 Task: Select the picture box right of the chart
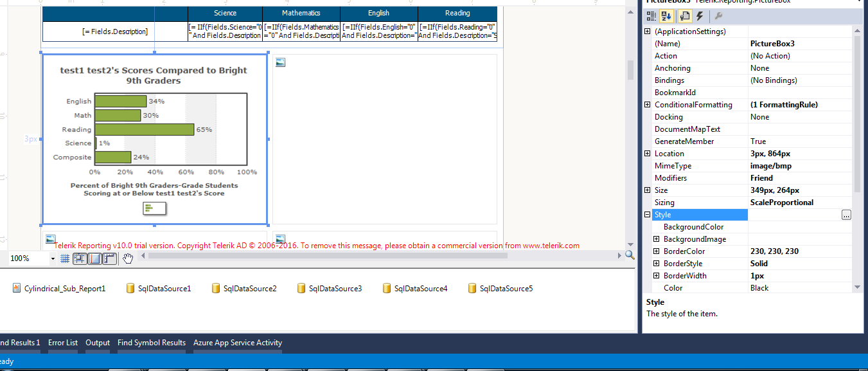[x=385, y=139]
